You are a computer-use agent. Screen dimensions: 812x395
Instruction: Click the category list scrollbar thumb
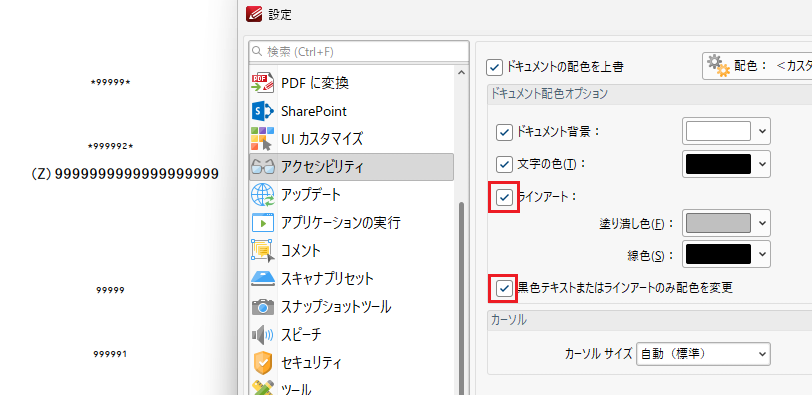tap(461, 298)
